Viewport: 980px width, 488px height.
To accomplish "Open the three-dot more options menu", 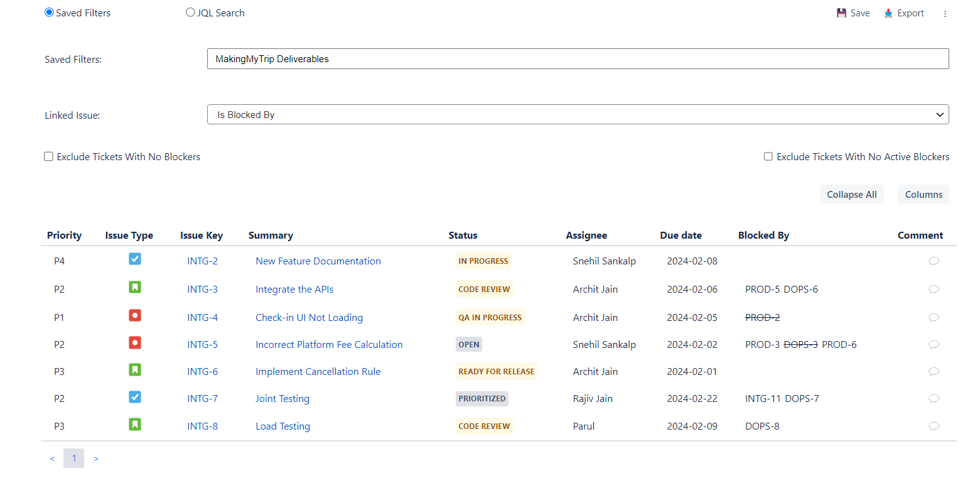I will coord(945,14).
